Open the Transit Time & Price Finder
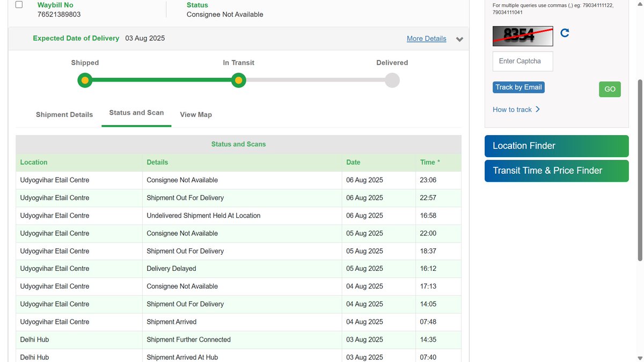Viewport: 644px width, 362px height. (556, 171)
